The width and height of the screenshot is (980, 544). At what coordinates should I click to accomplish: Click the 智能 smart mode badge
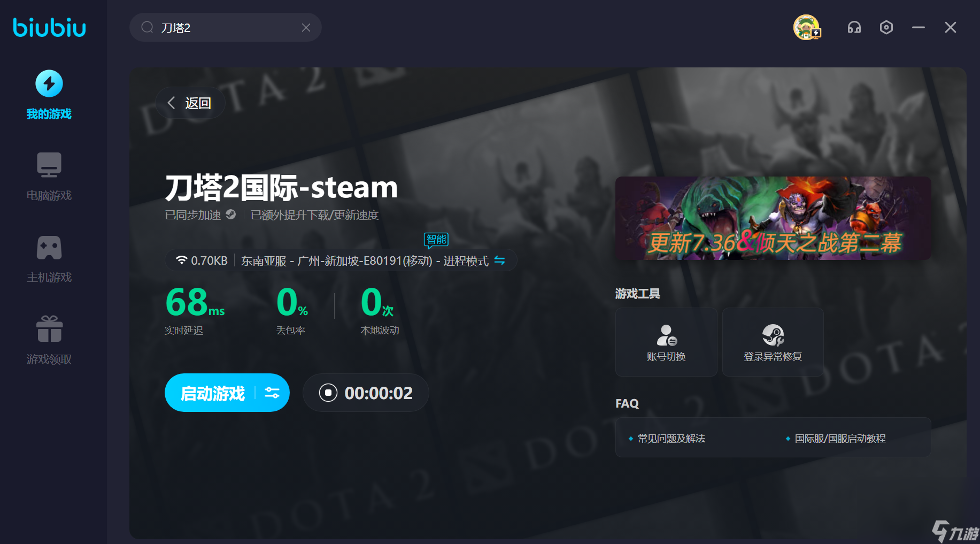pos(436,240)
